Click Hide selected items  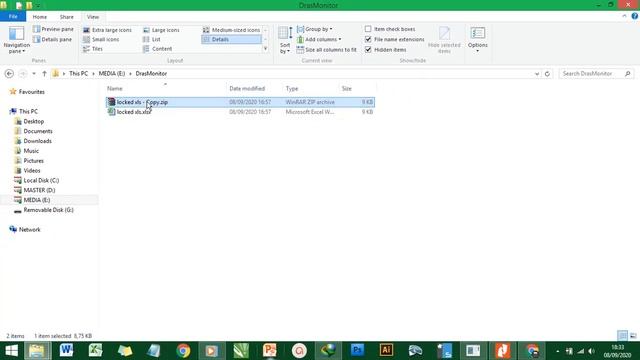[x=444, y=40]
